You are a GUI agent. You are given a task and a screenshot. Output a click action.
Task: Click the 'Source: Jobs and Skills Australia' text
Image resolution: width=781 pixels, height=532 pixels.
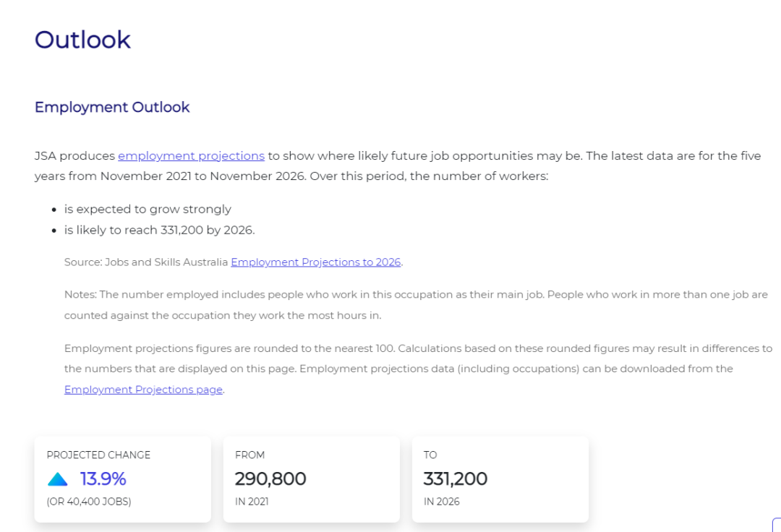[146, 262]
